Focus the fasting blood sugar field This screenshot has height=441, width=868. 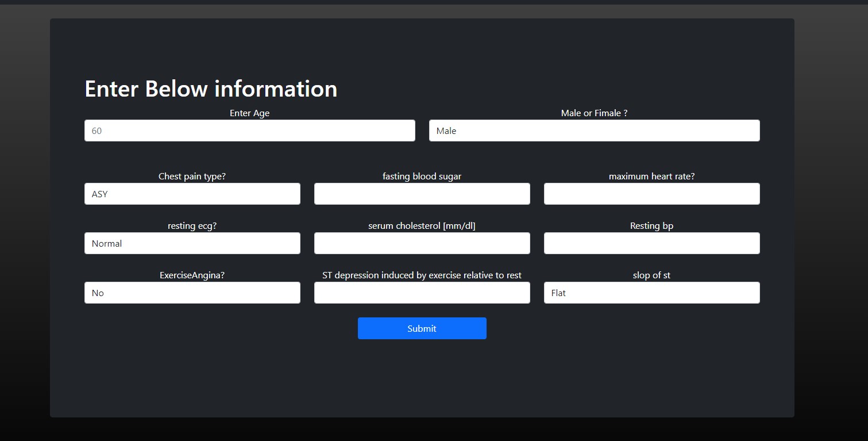tap(422, 194)
